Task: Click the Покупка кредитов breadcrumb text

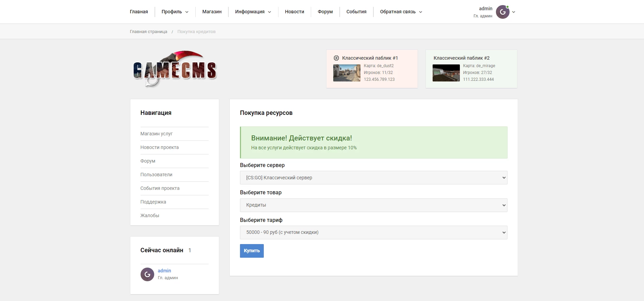Action: 196,32
